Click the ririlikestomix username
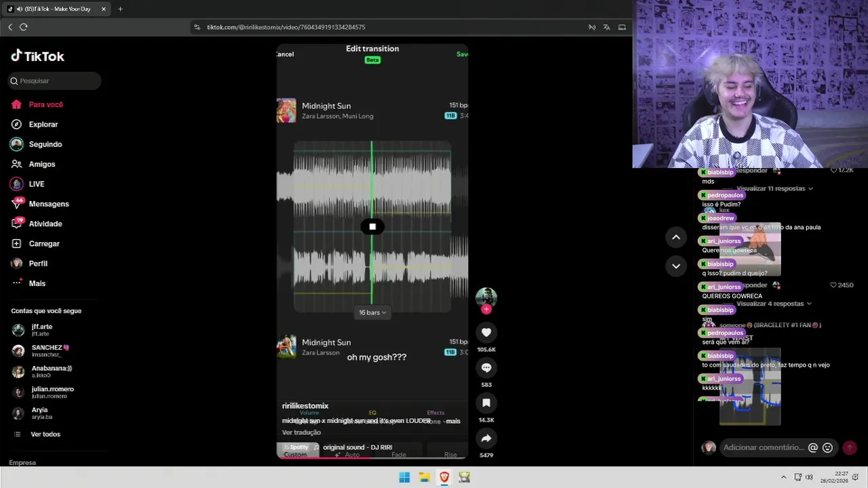 (305, 405)
